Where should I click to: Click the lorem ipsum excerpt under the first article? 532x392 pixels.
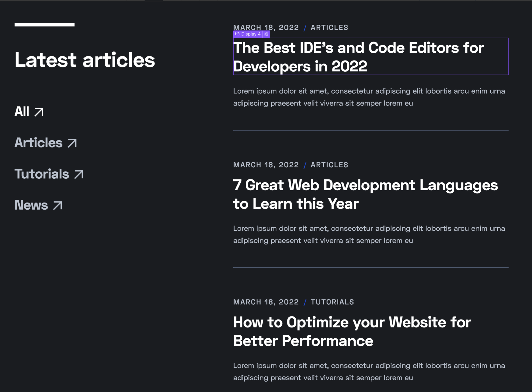[x=369, y=97]
